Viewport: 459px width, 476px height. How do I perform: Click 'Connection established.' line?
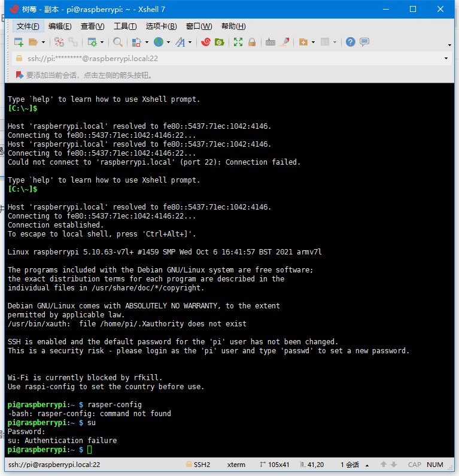click(56, 225)
